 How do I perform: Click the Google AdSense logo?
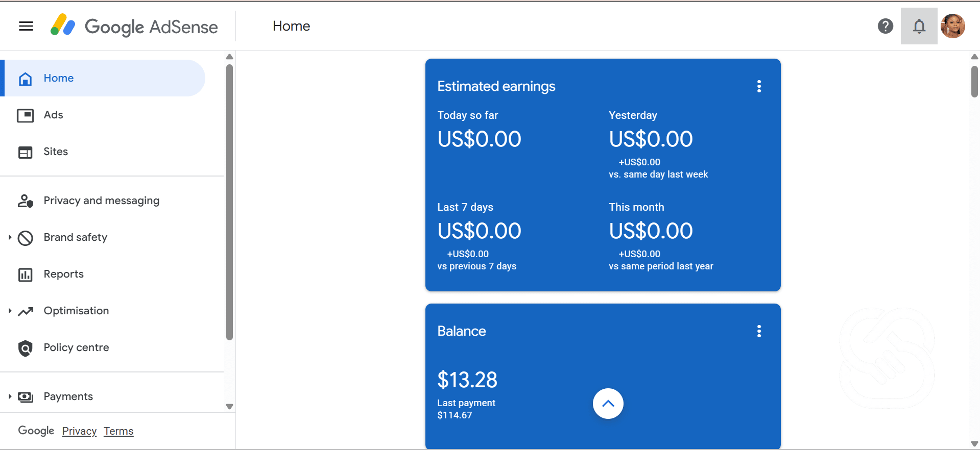(x=134, y=26)
